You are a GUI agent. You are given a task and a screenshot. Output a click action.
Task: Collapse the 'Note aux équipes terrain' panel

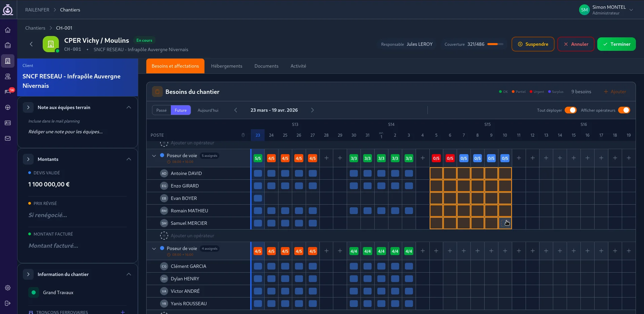128,107
